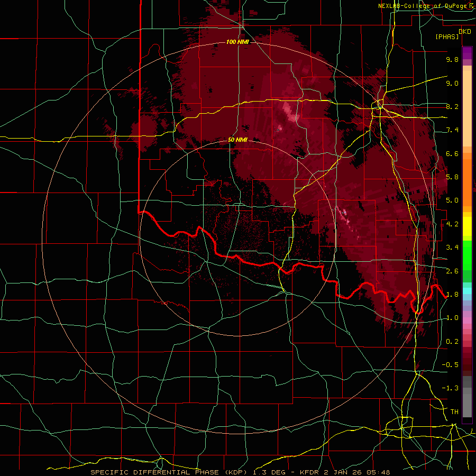Pick the purple color at the top of the legend
The width and height of the screenshot is (476, 476).
467,53
